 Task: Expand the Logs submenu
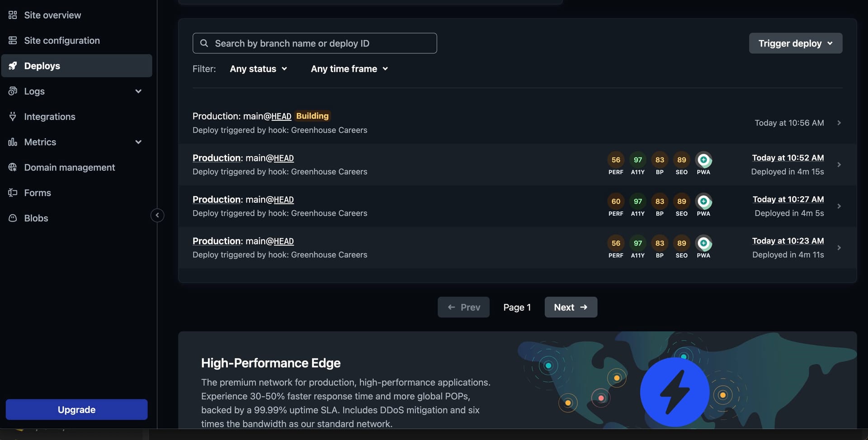(x=138, y=91)
